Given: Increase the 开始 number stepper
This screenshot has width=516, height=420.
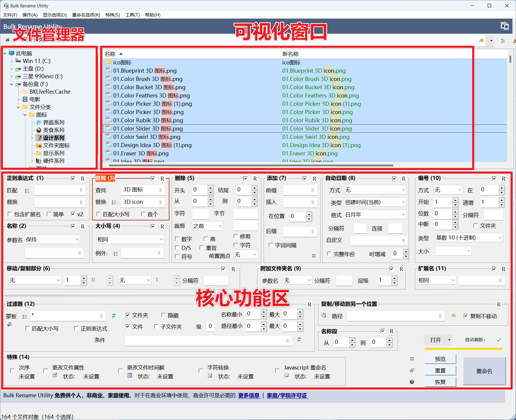Looking at the screenshot, I should [455, 200].
